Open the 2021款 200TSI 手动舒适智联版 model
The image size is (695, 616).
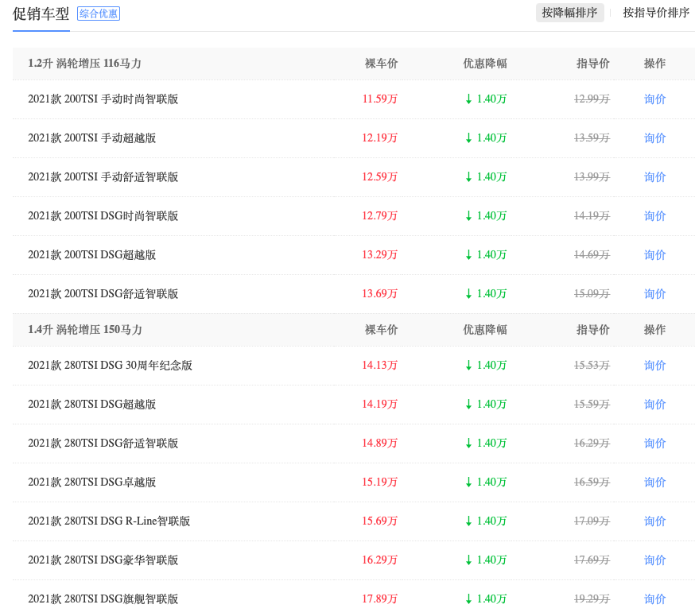click(x=103, y=177)
